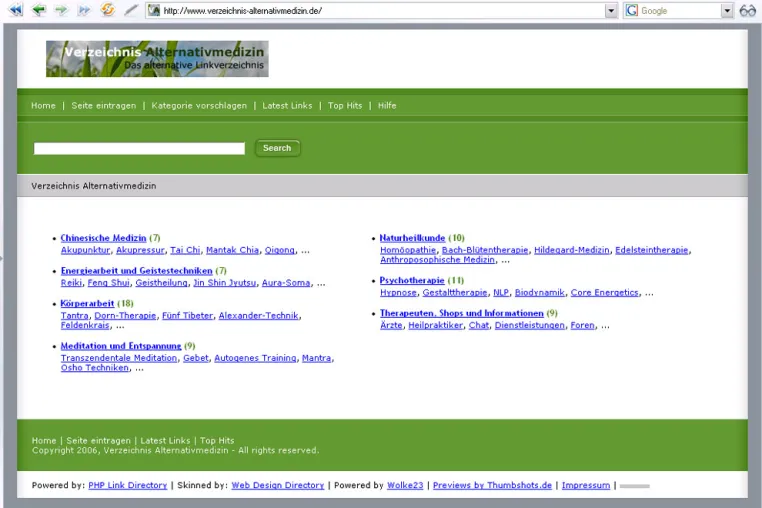Go back with the green arrow
The height and width of the screenshot is (508, 762).
coord(38,10)
